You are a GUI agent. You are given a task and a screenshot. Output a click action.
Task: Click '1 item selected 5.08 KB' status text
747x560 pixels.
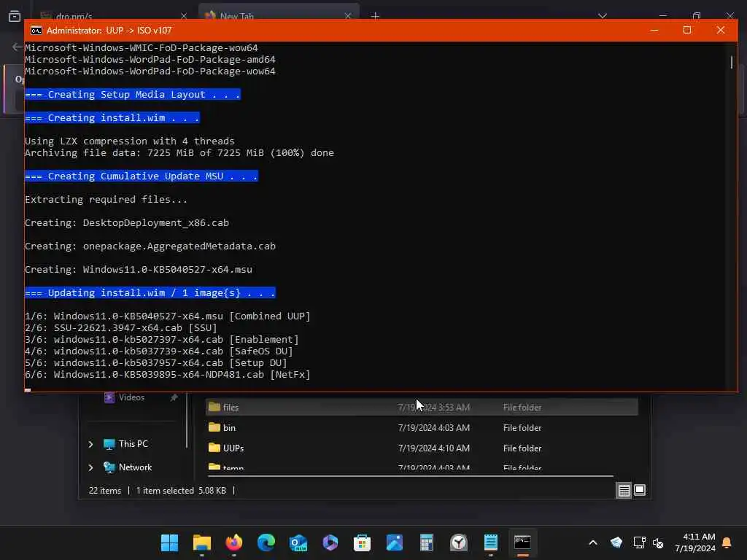pos(181,491)
